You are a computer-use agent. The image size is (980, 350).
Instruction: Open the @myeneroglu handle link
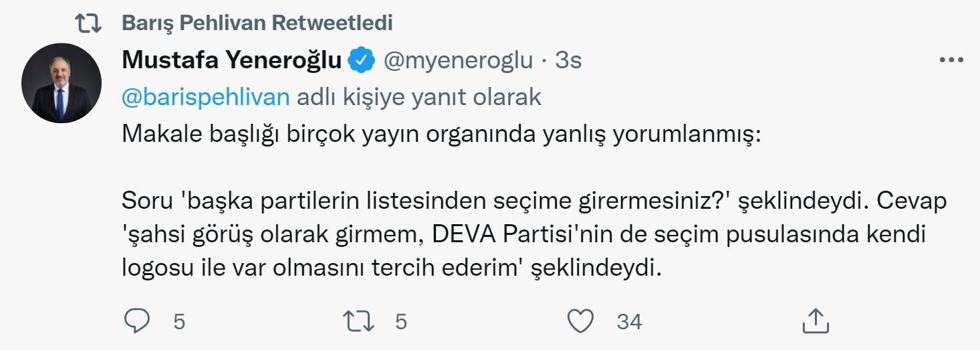(x=457, y=61)
